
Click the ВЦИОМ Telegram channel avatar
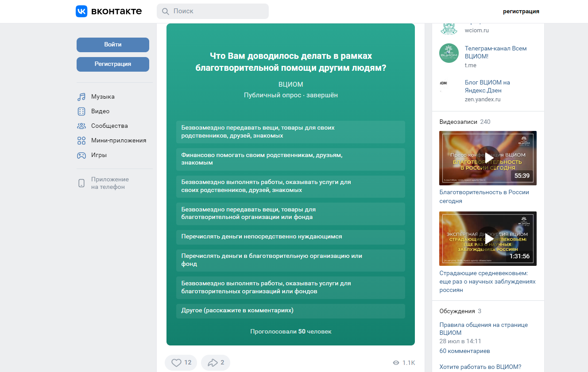[x=449, y=53]
